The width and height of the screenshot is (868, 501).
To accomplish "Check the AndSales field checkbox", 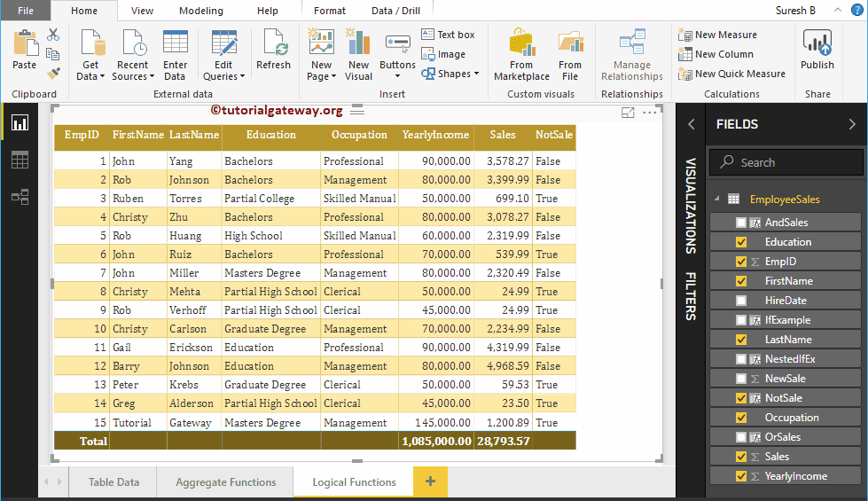I will tap(741, 223).
